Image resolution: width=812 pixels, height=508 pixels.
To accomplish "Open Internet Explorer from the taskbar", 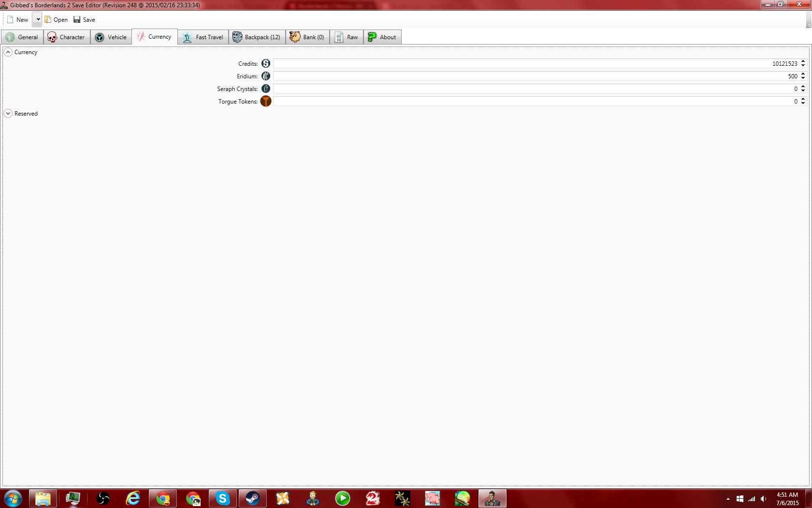I will (133, 498).
